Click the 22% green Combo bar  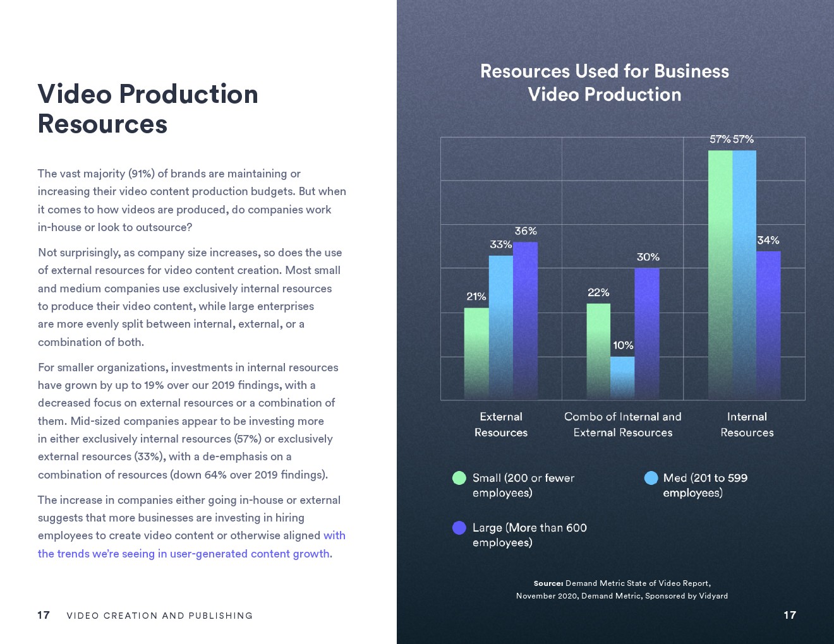click(598, 351)
